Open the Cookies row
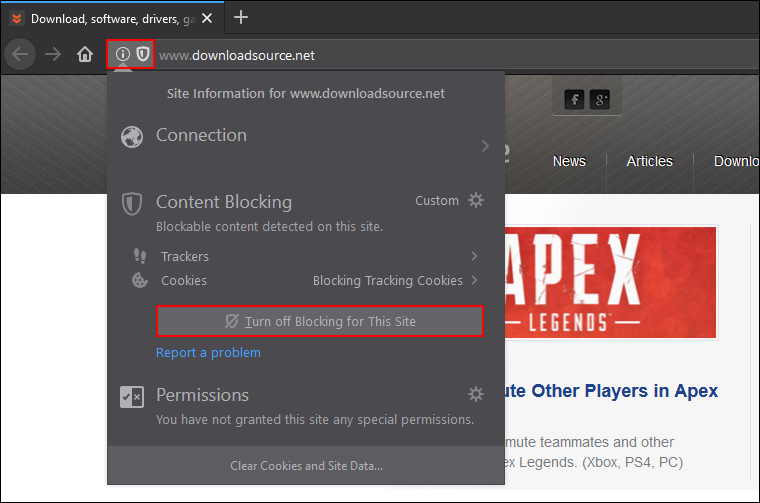The image size is (760, 503). click(x=306, y=281)
